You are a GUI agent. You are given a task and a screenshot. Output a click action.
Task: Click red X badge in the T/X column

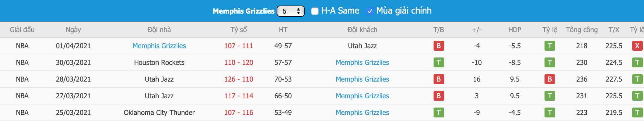click(x=637, y=46)
